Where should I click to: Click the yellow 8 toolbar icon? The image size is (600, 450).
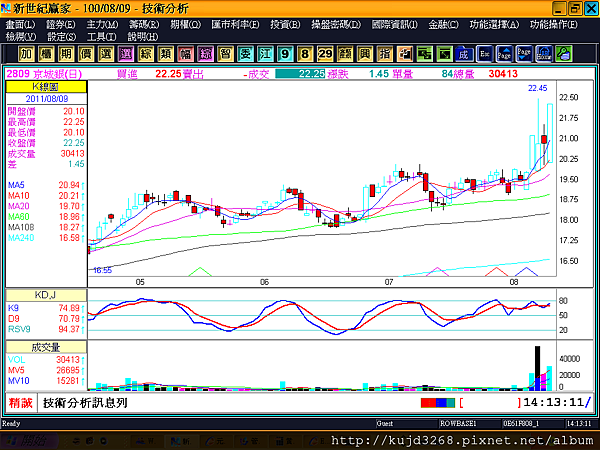point(305,54)
